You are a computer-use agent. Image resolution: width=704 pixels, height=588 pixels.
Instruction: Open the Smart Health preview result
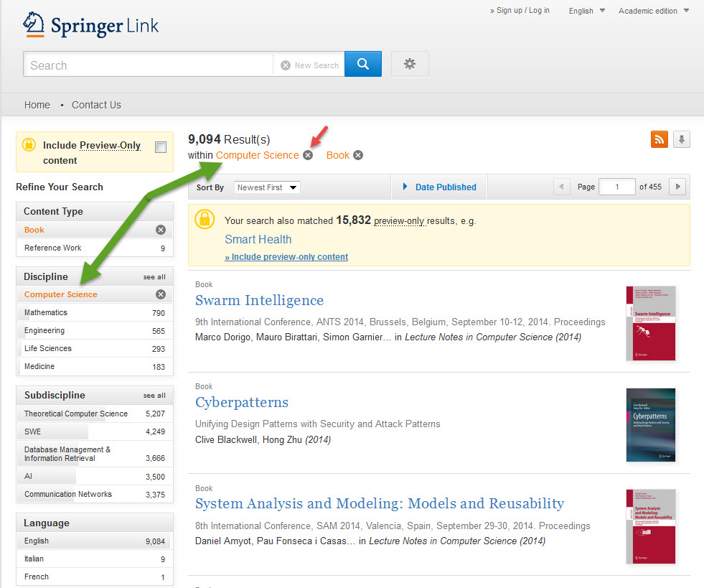(x=258, y=239)
